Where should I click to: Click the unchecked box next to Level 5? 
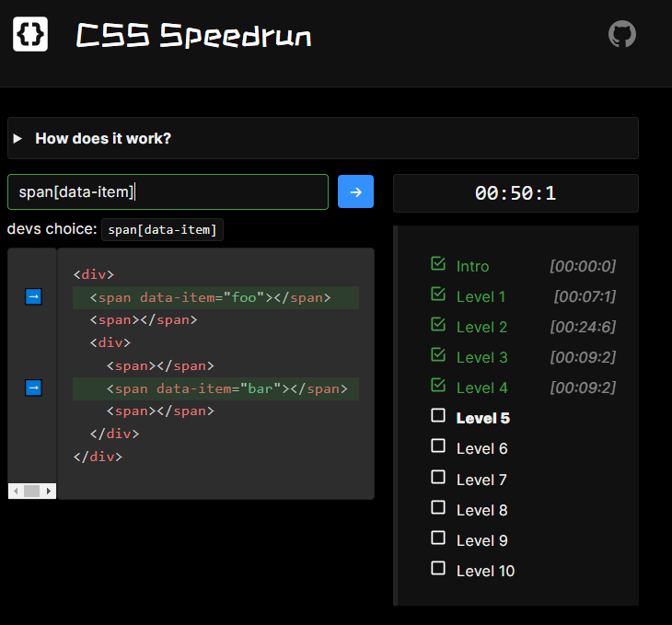pos(438,416)
